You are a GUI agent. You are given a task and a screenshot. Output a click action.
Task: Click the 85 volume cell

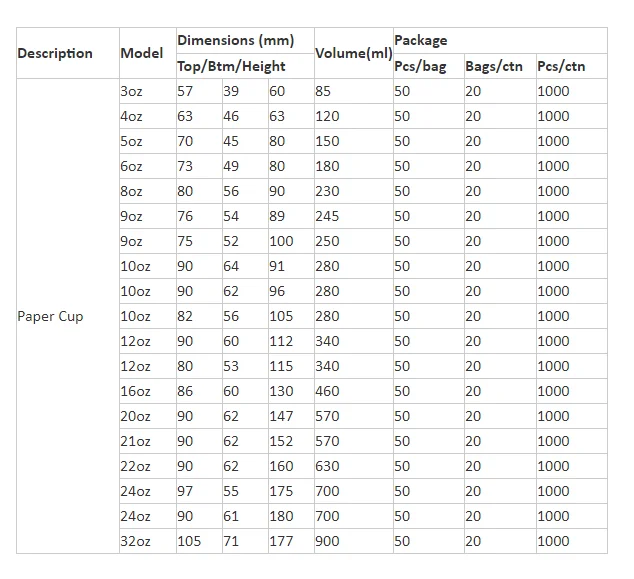pos(323,92)
